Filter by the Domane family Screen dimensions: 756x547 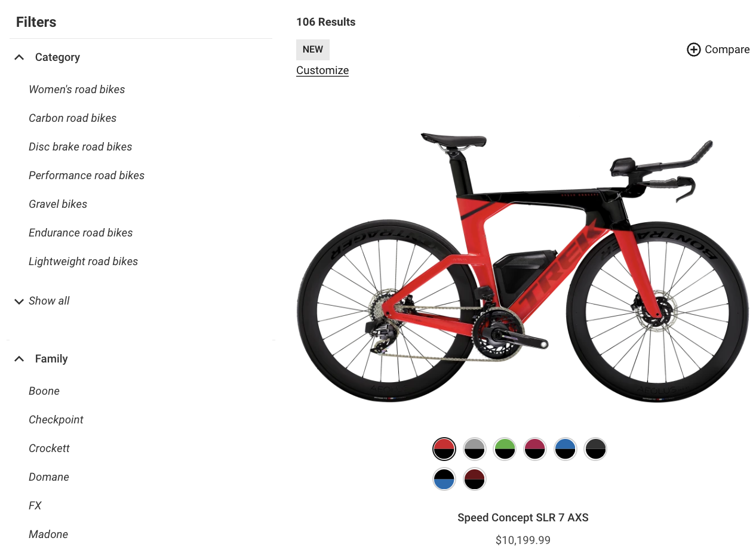pos(49,477)
